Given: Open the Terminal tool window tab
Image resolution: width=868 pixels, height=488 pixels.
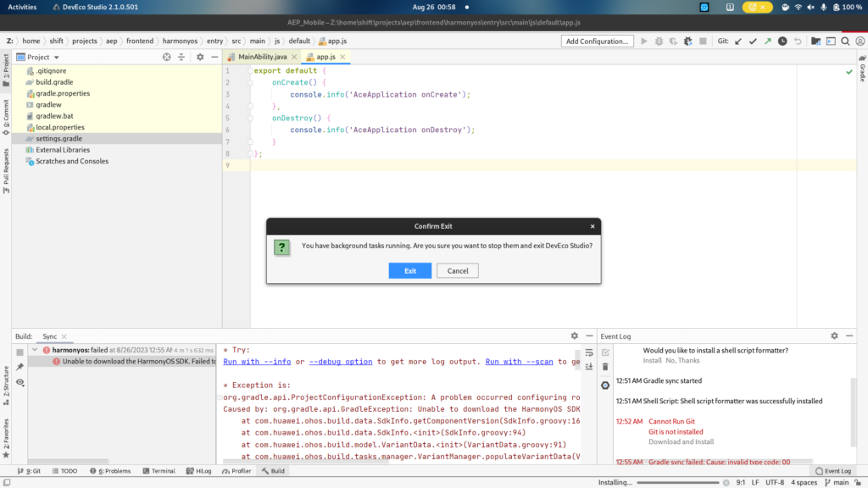Looking at the screenshot, I should 158,471.
